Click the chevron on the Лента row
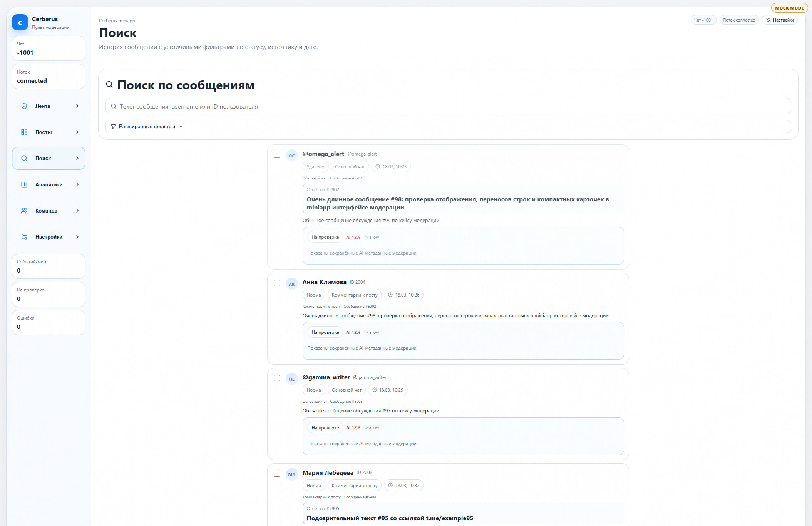Viewport: 812px width, 526px height. click(x=77, y=106)
